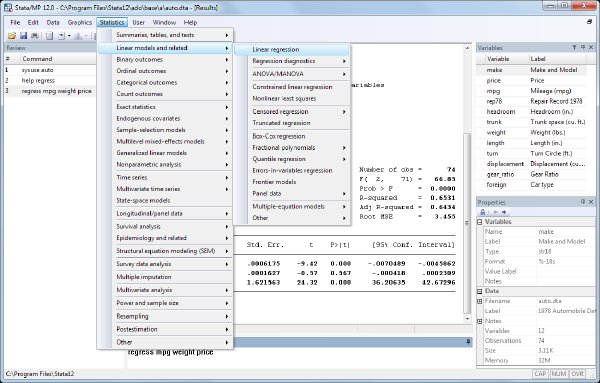Open the File menu
The width and height of the screenshot is (600, 383).
pyautogui.click(x=15, y=23)
